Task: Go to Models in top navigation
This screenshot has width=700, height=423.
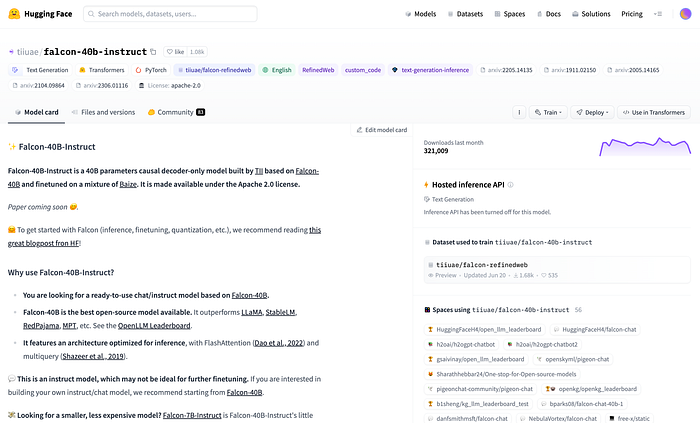Action: 421,14
